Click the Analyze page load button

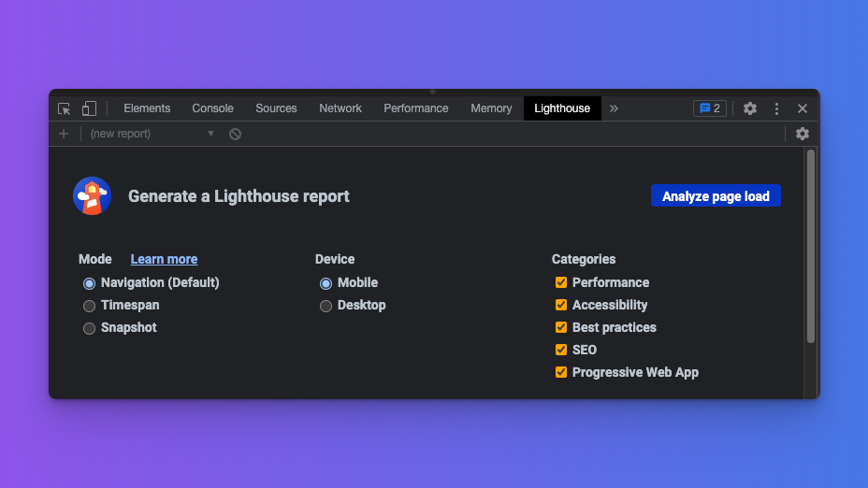pos(716,196)
